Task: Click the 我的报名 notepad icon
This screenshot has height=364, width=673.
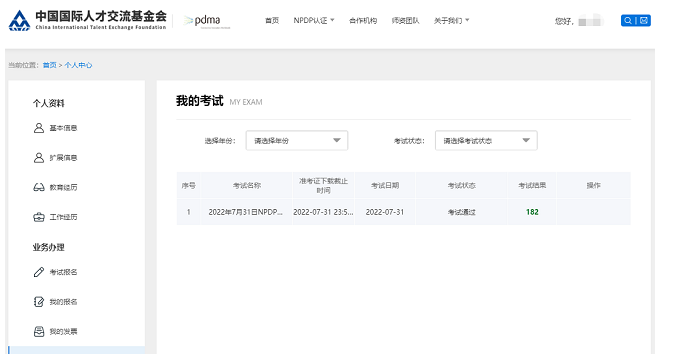Action: click(x=39, y=302)
